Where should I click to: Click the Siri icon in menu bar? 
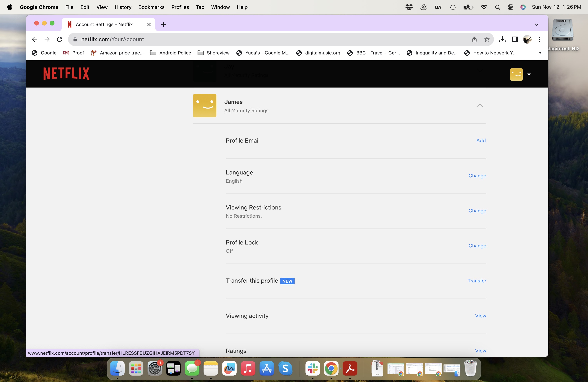tap(523, 7)
